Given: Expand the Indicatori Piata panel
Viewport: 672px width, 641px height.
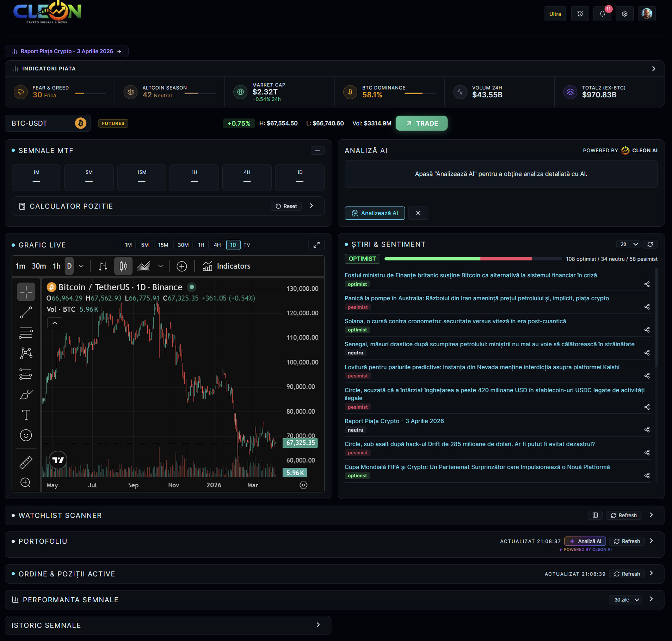Looking at the screenshot, I should (654, 69).
